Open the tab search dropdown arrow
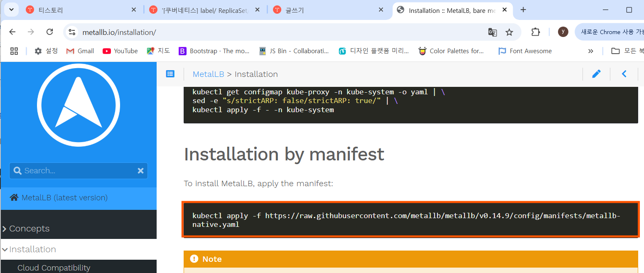 [x=11, y=10]
